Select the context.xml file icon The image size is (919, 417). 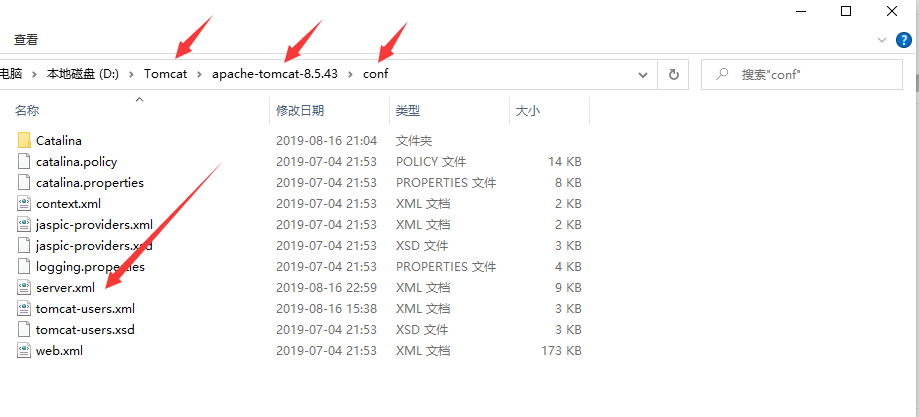click(24, 204)
